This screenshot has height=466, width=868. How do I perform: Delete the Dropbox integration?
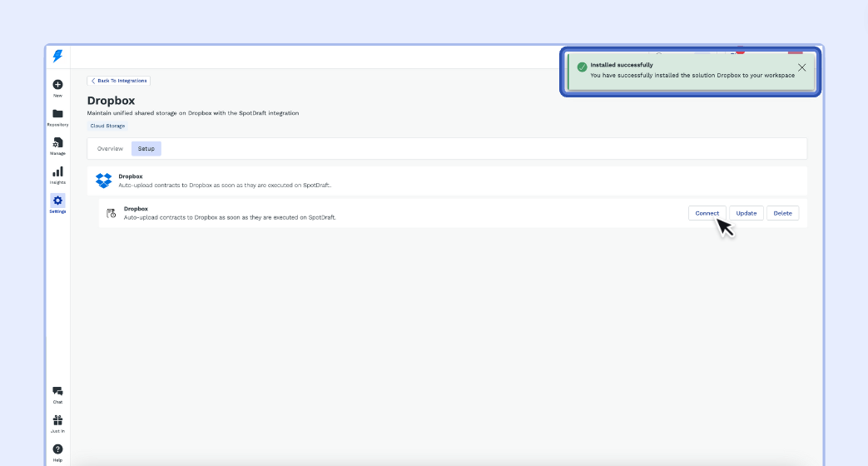pyautogui.click(x=782, y=213)
